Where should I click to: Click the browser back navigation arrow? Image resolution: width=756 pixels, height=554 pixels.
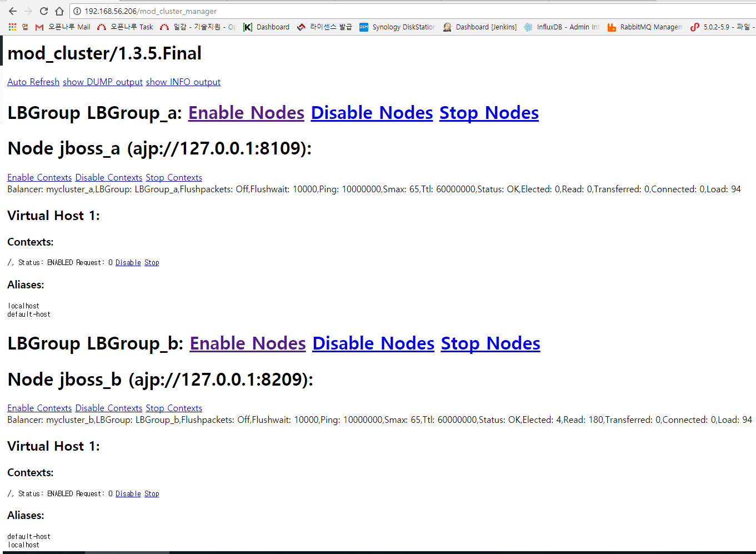coord(12,11)
